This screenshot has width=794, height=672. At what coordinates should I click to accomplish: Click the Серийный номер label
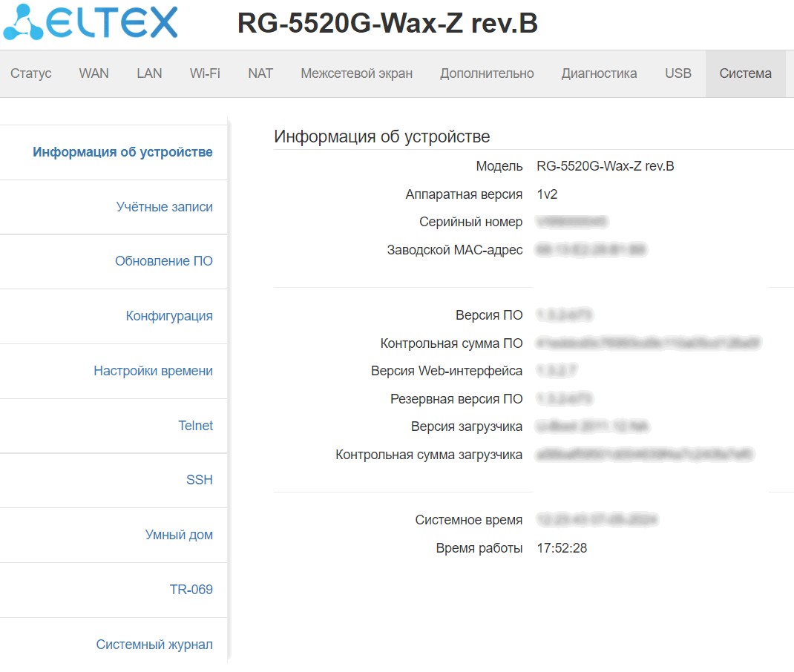click(471, 222)
